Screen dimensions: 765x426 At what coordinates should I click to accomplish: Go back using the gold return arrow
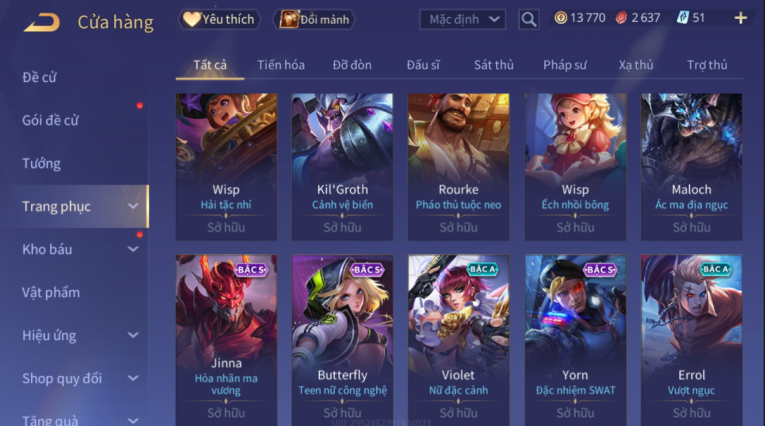tap(42, 22)
